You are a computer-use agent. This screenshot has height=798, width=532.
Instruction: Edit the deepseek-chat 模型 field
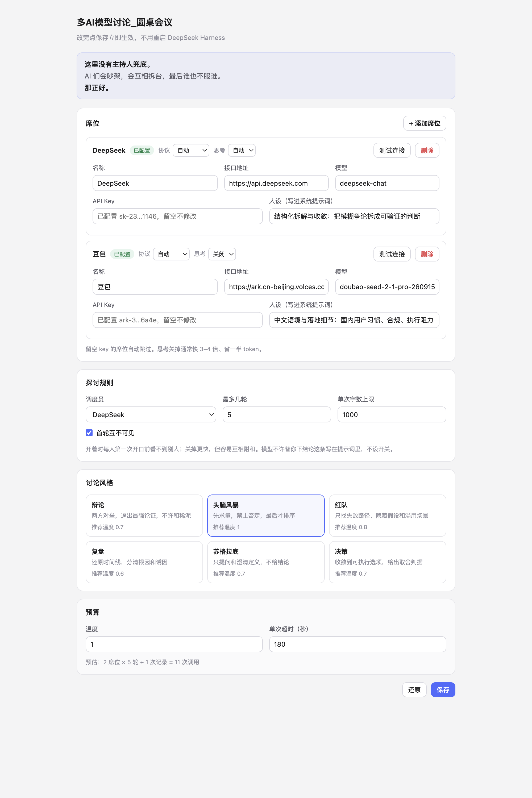click(387, 183)
